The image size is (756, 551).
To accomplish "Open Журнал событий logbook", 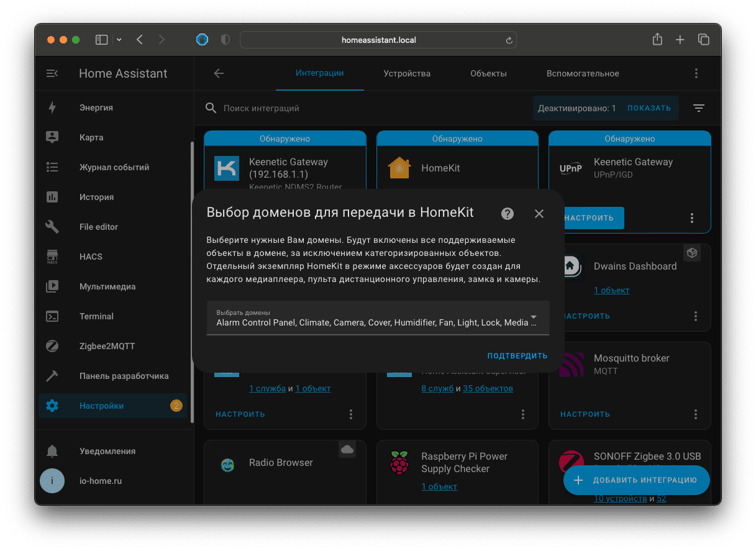I will (x=112, y=167).
